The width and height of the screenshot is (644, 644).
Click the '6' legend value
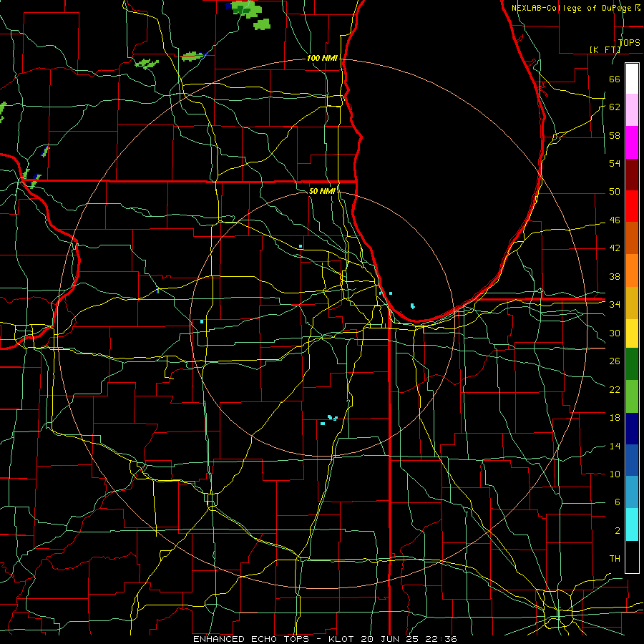pos(617,502)
